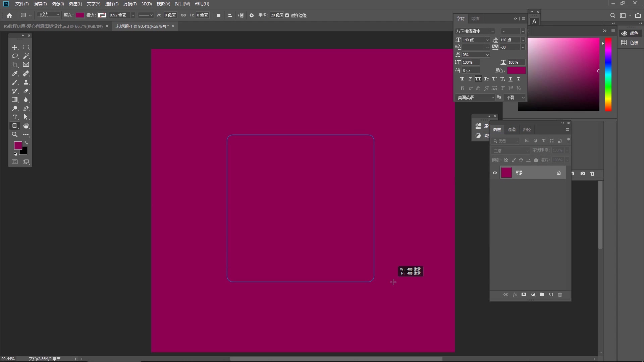
Task: Switch to the 段落 tab
Action: tap(475, 19)
